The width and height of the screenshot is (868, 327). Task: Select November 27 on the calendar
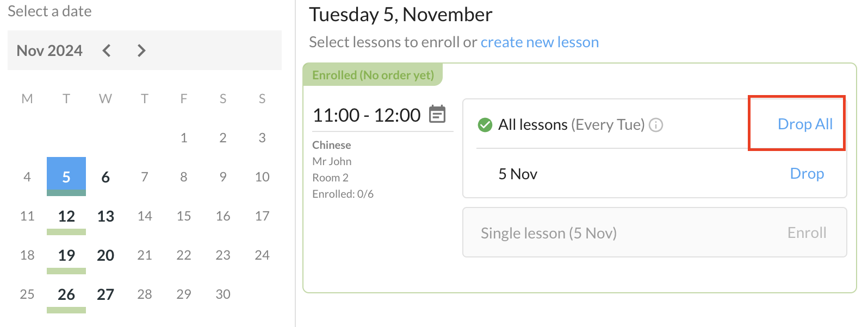tap(106, 294)
